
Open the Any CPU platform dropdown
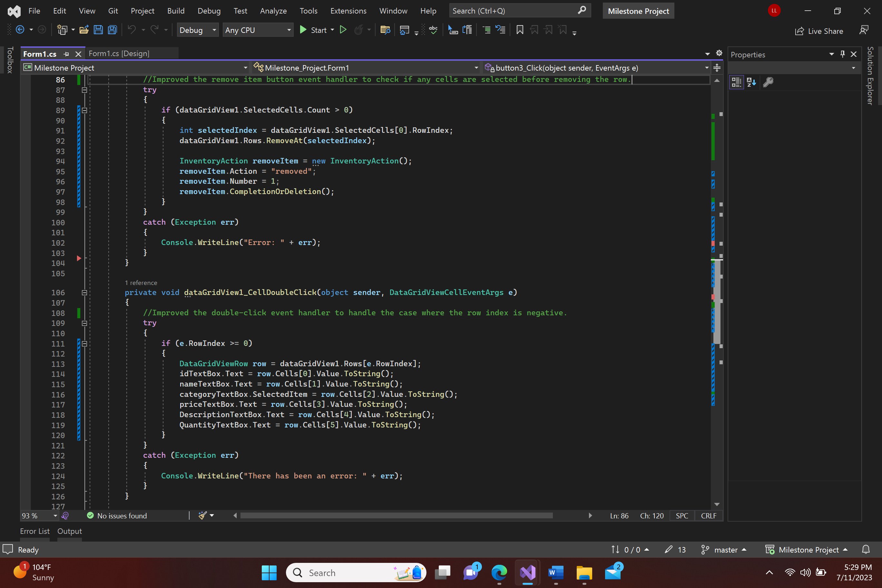[258, 30]
